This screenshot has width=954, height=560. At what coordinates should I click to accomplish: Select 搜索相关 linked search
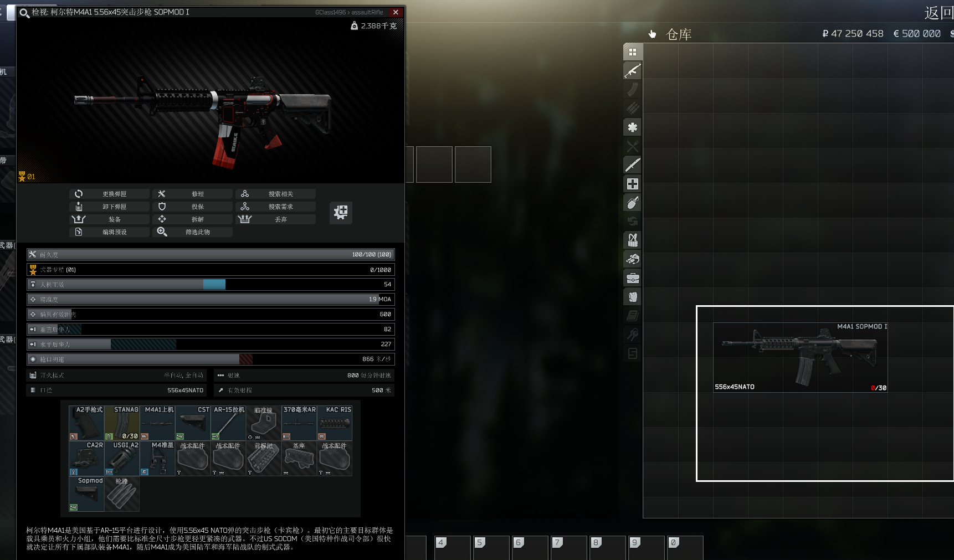(275, 194)
